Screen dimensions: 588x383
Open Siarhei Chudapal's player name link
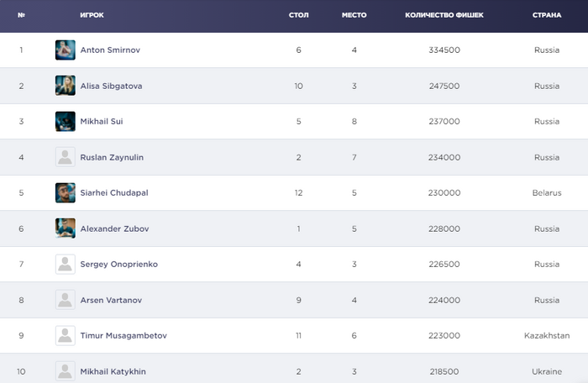[x=114, y=193]
